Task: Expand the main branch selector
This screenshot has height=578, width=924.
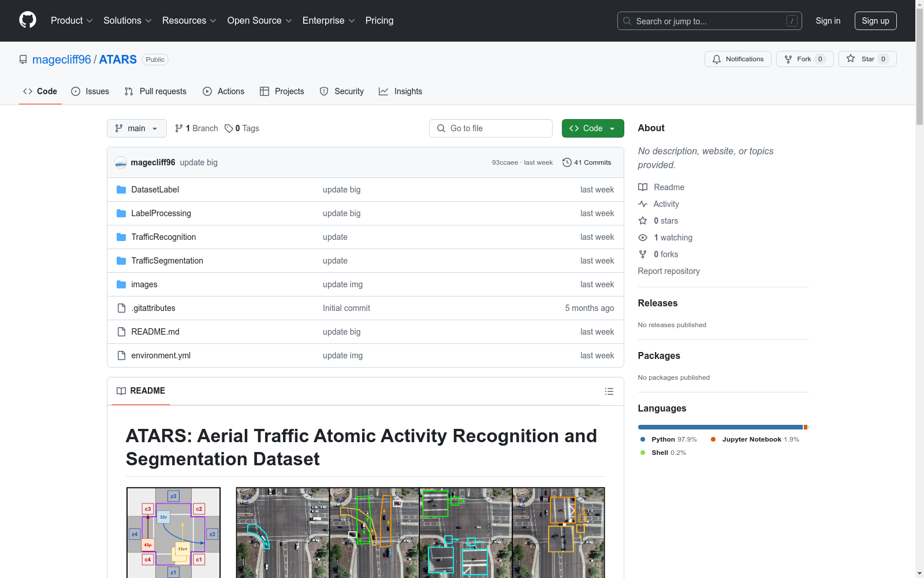Action: pos(136,128)
